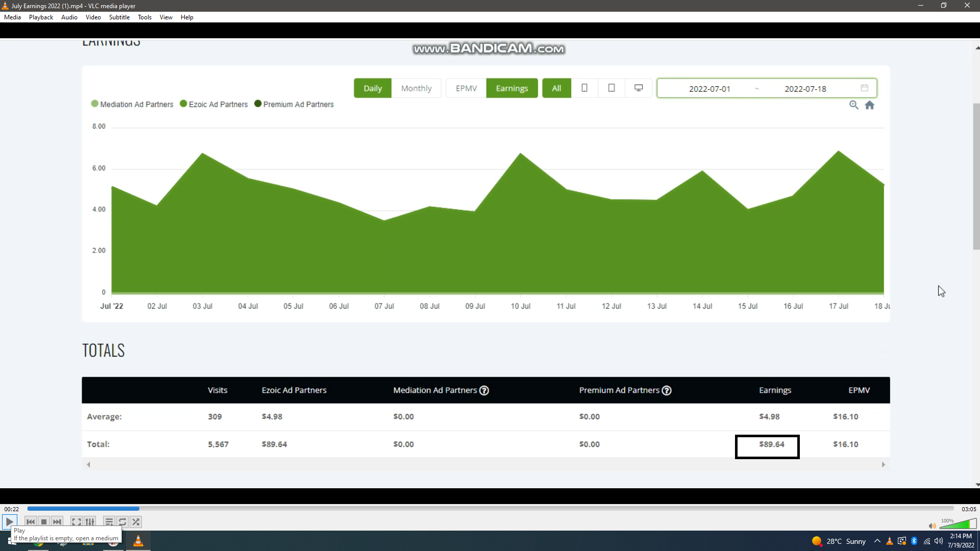Show hidden system tray icons chevron

pyautogui.click(x=877, y=541)
